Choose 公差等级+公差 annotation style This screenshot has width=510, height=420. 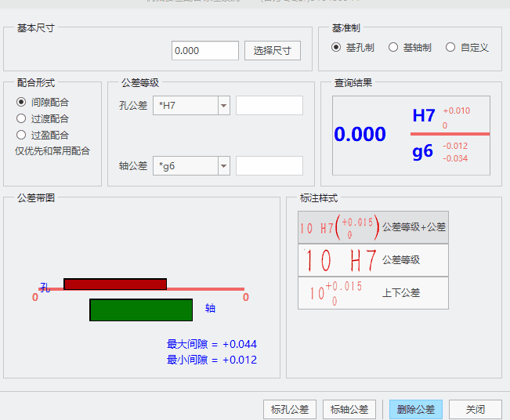tap(373, 227)
